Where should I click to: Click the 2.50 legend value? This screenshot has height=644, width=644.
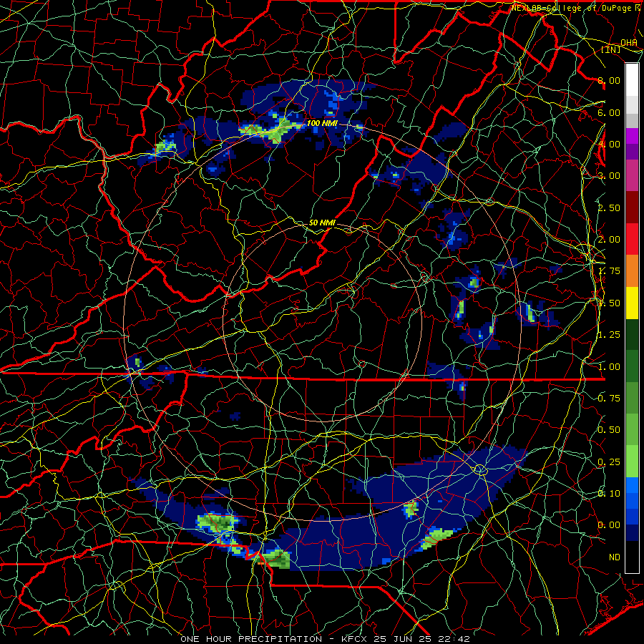pos(609,208)
